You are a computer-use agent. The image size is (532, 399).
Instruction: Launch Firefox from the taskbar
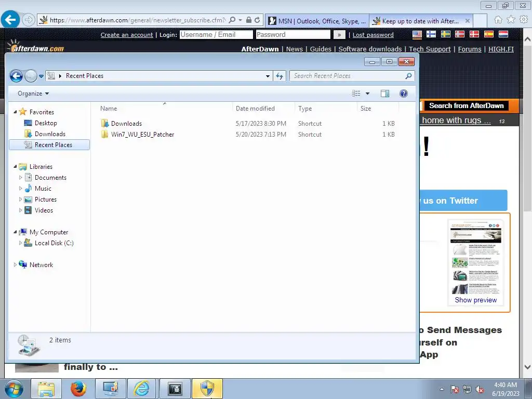[x=78, y=389]
